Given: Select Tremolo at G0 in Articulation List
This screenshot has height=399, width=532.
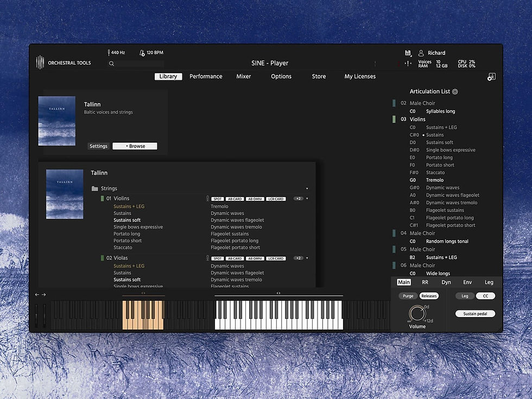Looking at the screenshot, I should coord(435,180).
